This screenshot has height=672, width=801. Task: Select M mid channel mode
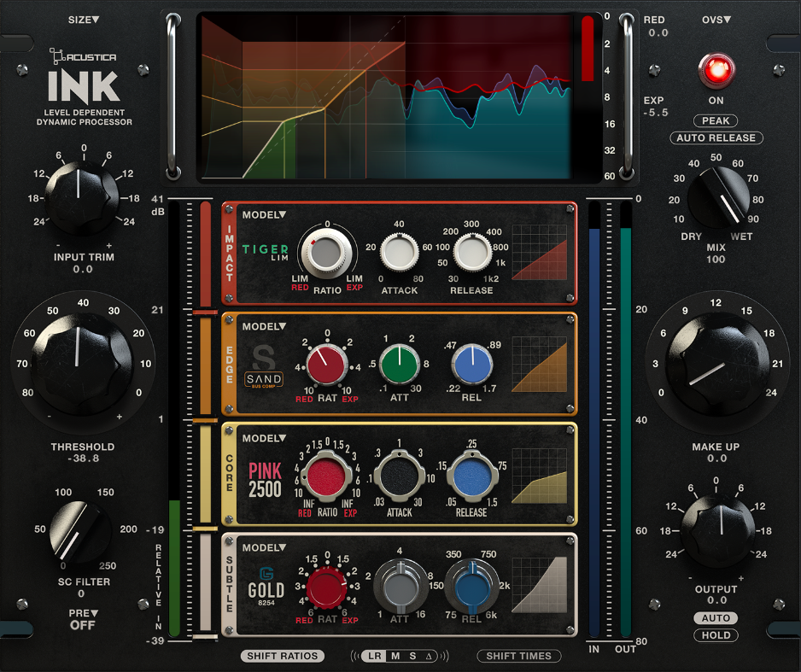point(395,656)
